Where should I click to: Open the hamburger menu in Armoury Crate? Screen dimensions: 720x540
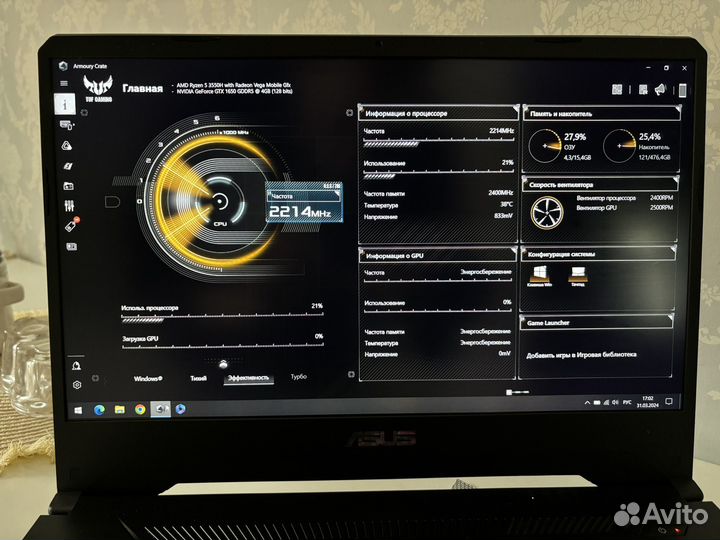64,83
